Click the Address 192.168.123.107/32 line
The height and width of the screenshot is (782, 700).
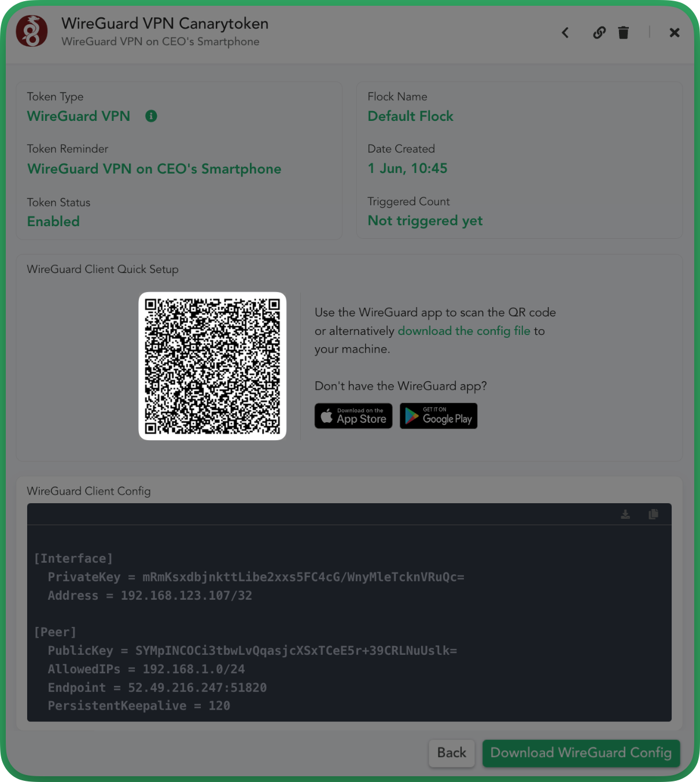click(150, 596)
